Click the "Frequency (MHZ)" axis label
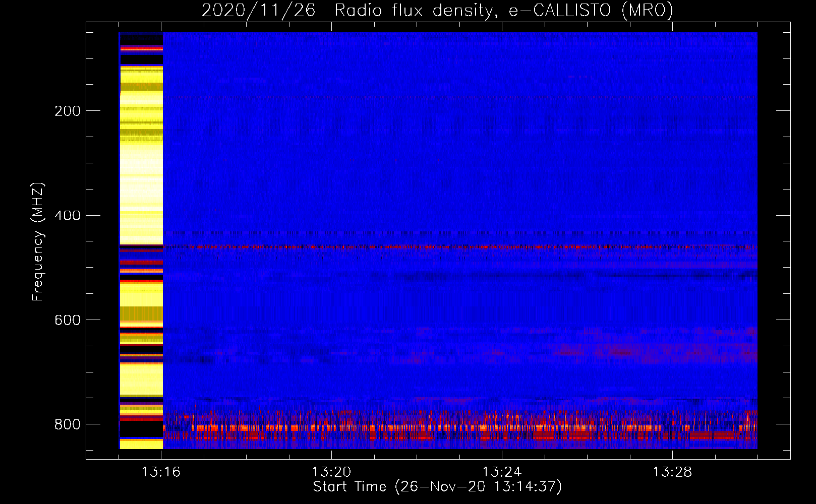The width and height of the screenshot is (816, 504). pos(38,242)
